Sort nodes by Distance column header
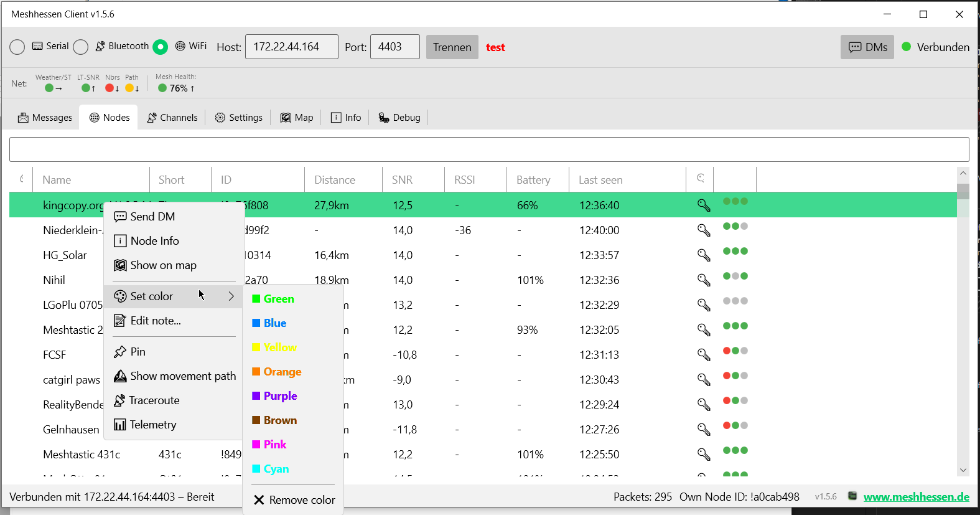This screenshot has width=980, height=515. point(343,180)
